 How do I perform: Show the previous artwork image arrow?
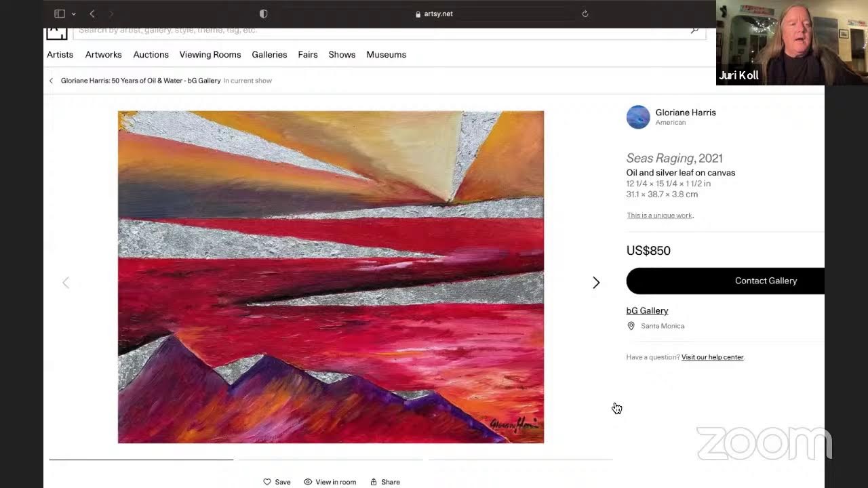66,283
